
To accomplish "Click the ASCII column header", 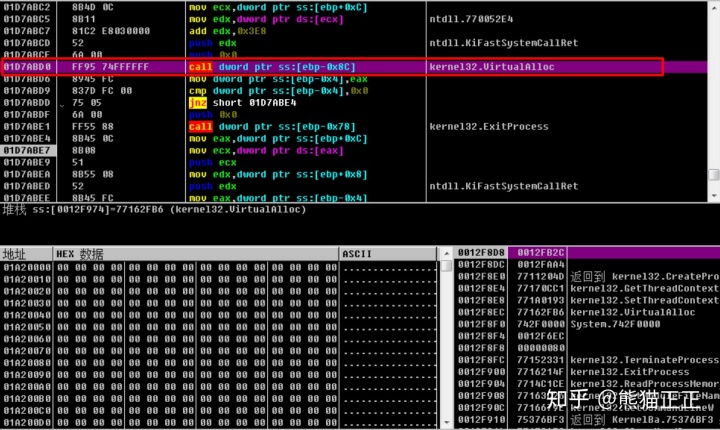I will 388,254.
